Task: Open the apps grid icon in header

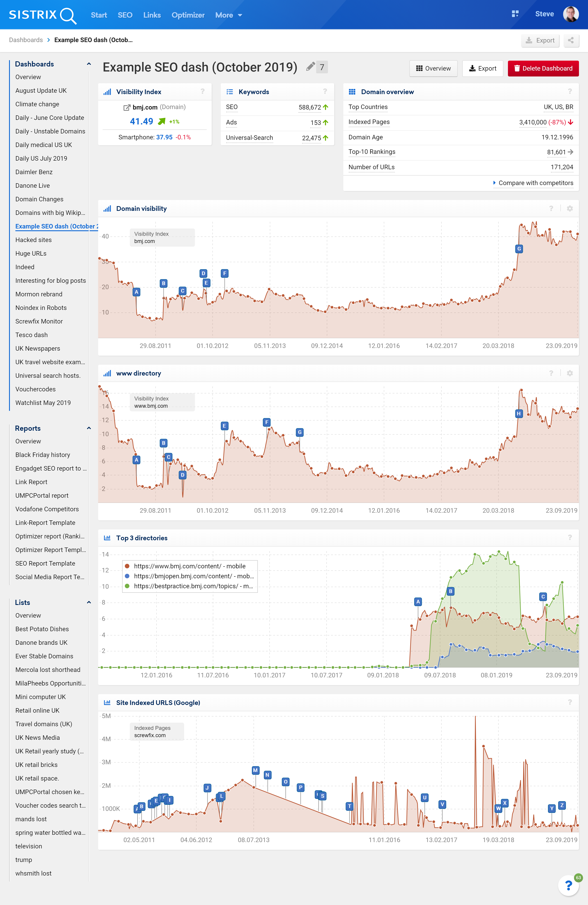Action: point(515,14)
